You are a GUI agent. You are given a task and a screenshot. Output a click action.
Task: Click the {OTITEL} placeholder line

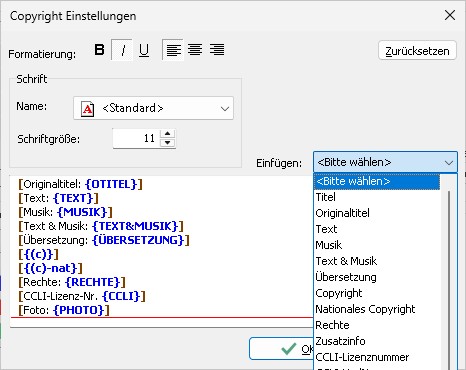81,184
